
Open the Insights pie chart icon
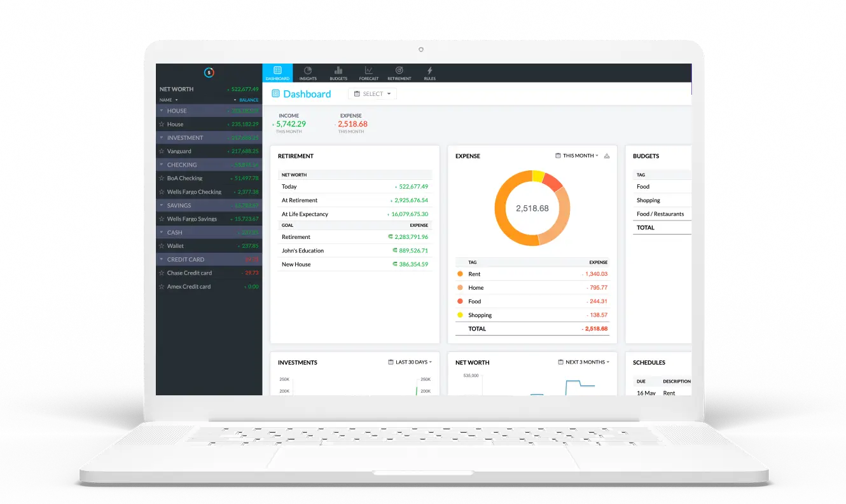pyautogui.click(x=308, y=71)
